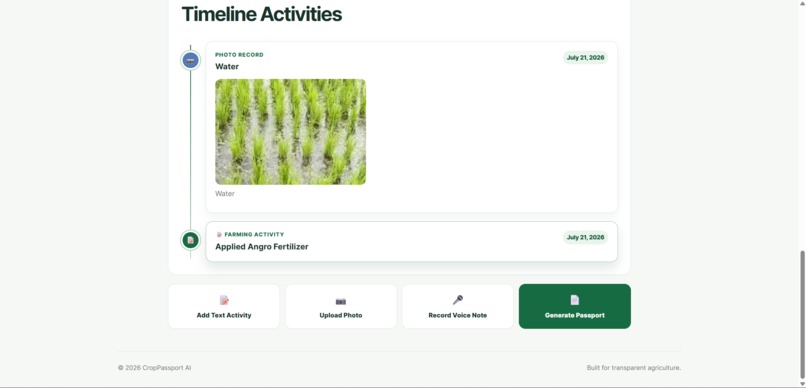
Task: Click the camera icon in Upload Photo
Action: (341, 301)
